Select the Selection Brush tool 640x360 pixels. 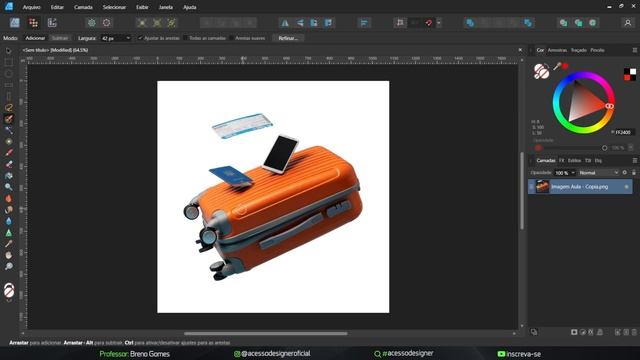9,119
